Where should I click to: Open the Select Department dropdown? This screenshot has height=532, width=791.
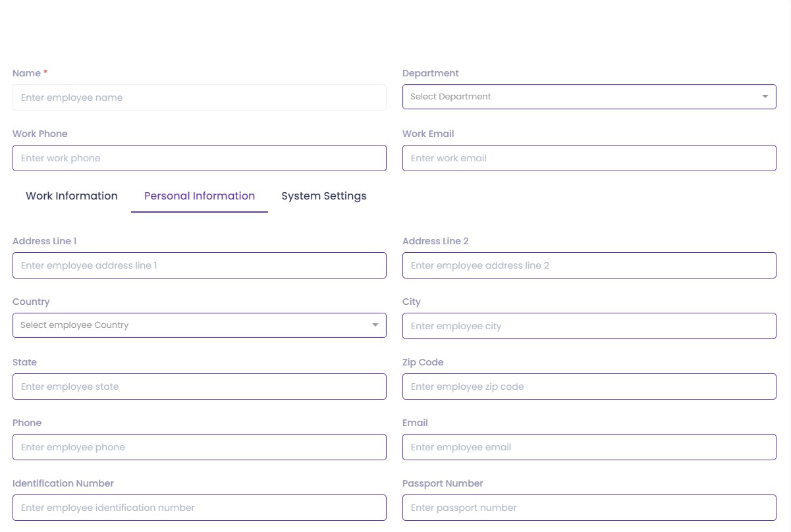(x=580, y=97)
